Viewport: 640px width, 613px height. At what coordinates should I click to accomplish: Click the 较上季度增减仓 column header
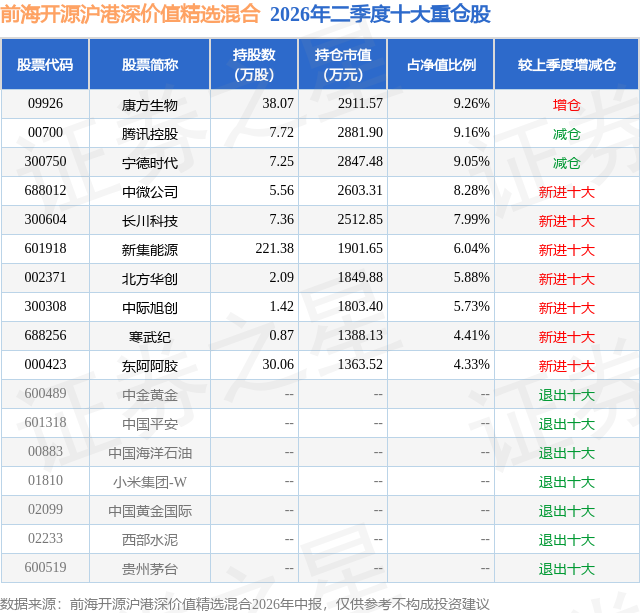[x=567, y=64]
